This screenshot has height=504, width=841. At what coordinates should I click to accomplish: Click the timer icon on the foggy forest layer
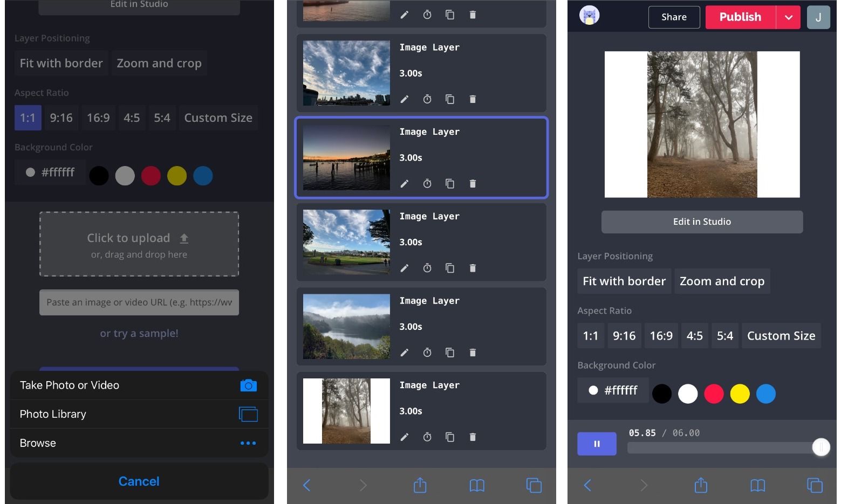(x=427, y=437)
